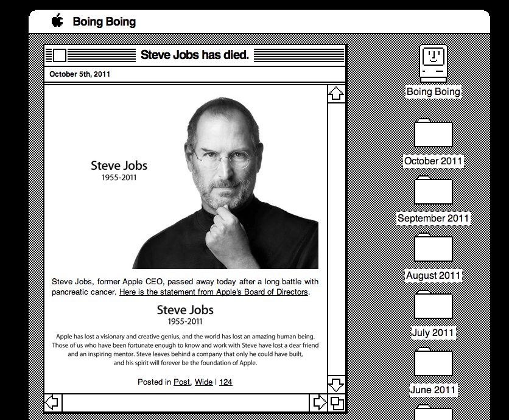Click the Boing Boing menu bar title
The height and width of the screenshot is (420, 509).
(104, 21)
